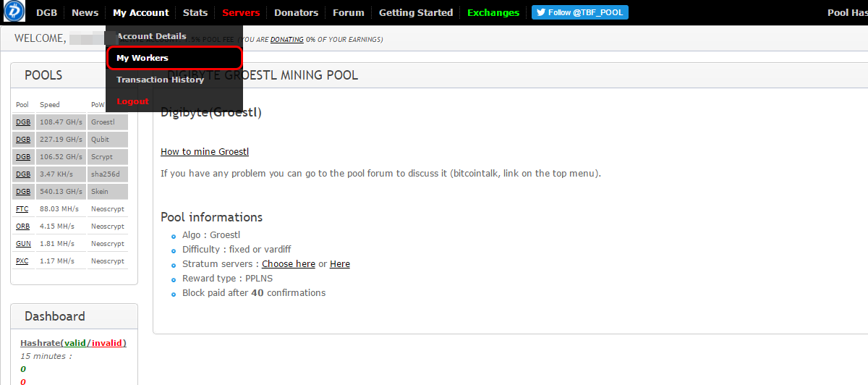Image resolution: width=868 pixels, height=385 pixels.
Task: Follow @TBF_POOL on Twitter
Action: point(580,12)
